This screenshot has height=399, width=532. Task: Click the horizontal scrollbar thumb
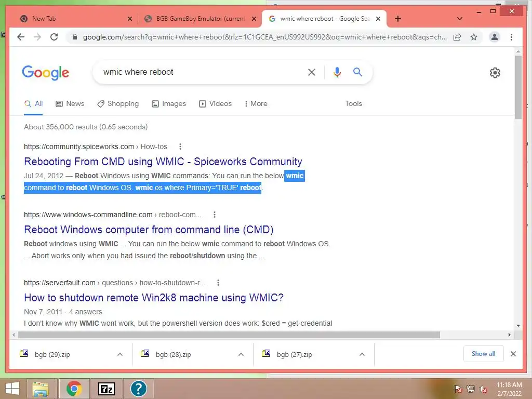229,335
